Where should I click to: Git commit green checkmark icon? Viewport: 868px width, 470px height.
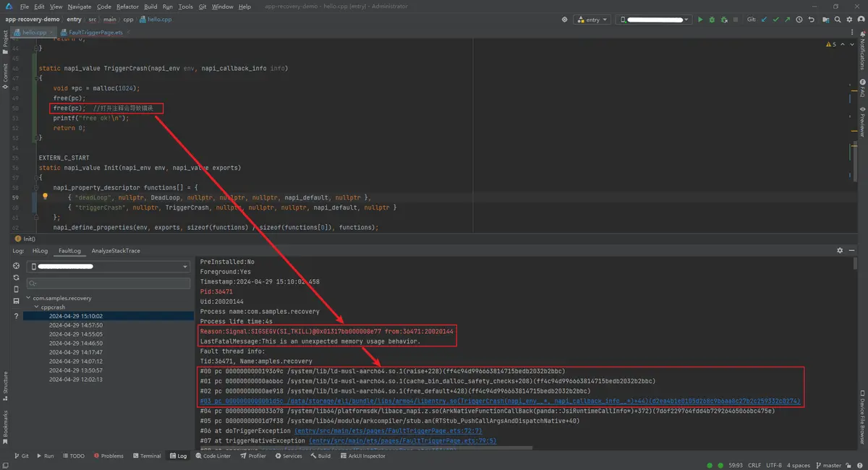(776, 20)
